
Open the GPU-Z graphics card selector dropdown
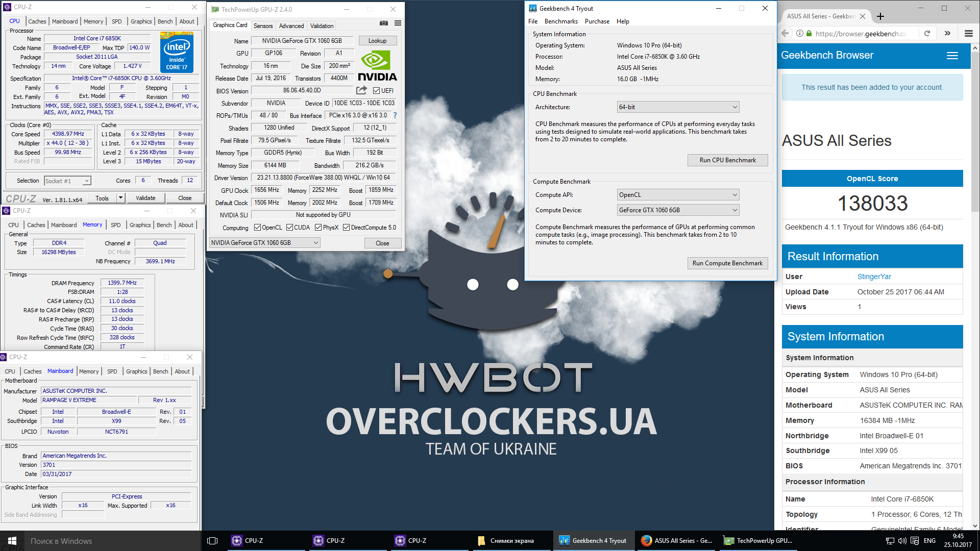(x=265, y=243)
